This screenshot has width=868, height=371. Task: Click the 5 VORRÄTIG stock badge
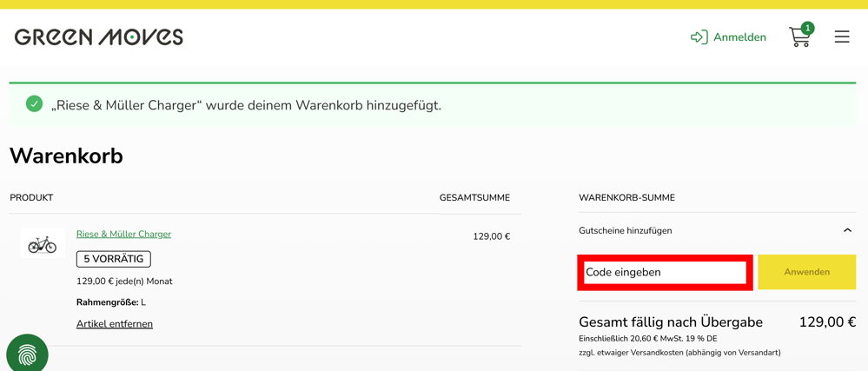coord(114,259)
